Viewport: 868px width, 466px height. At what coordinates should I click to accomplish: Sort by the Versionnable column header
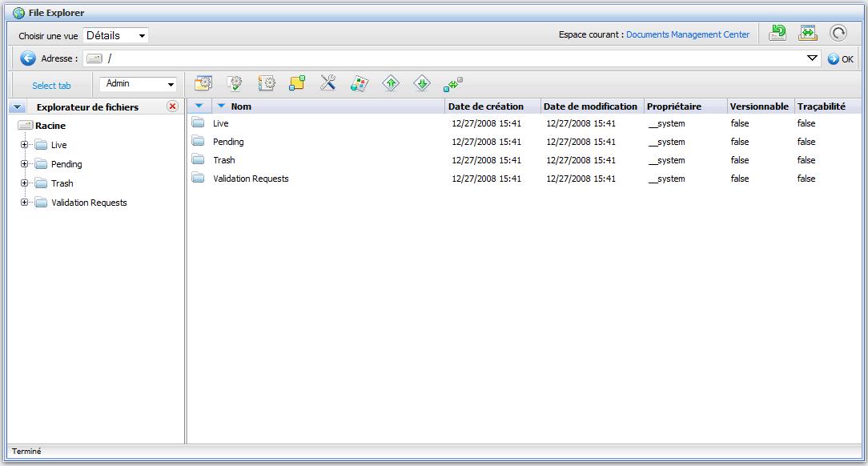759,106
